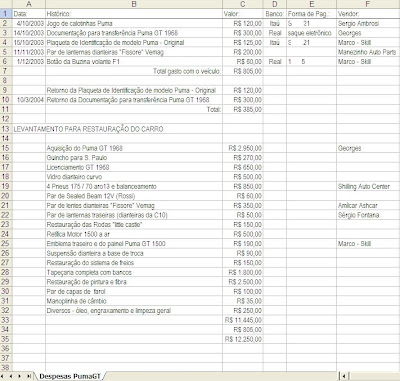This screenshot has height=381, width=400.
Task: Click total cell R$ 11.445,00
Action: coord(243,320)
